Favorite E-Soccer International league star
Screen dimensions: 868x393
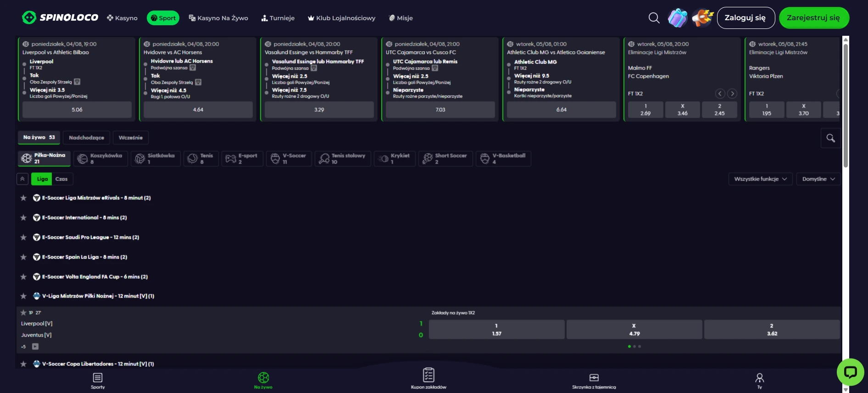point(23,217)
